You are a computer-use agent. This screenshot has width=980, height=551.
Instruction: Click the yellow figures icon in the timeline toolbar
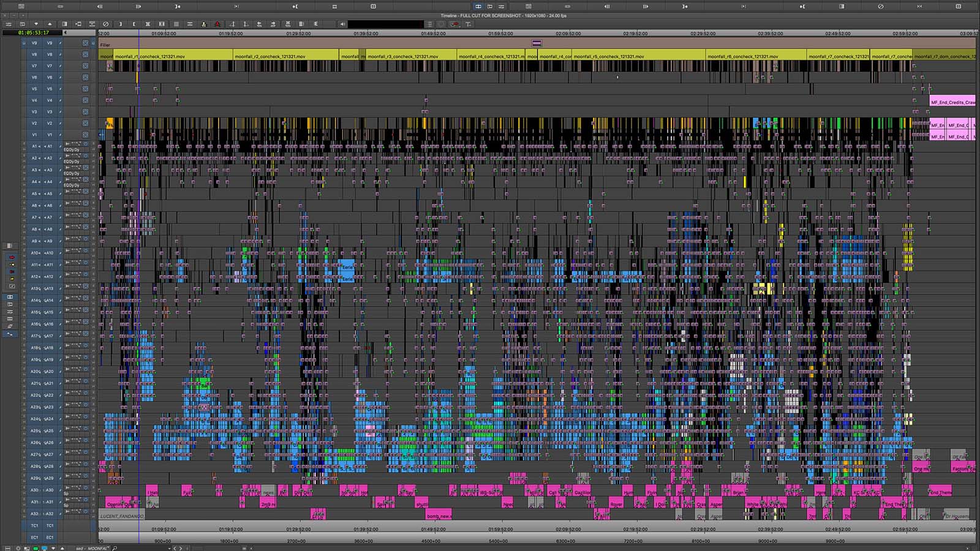[203, 24]
